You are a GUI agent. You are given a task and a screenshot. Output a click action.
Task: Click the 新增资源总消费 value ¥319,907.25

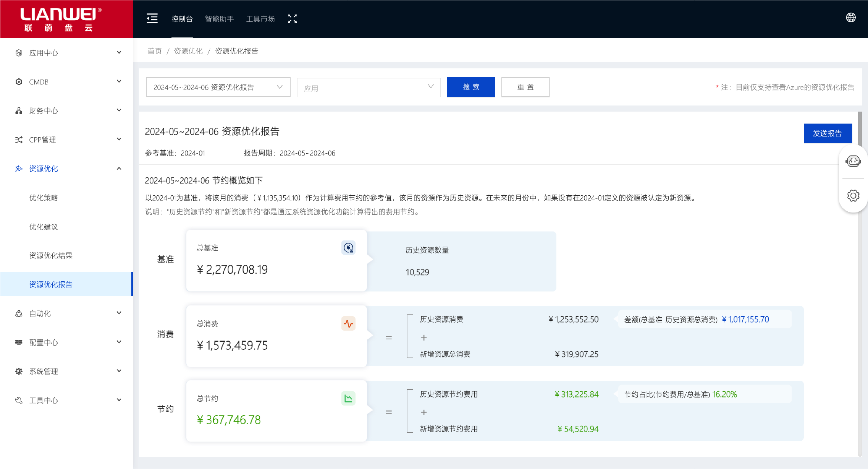click(577, 354)
